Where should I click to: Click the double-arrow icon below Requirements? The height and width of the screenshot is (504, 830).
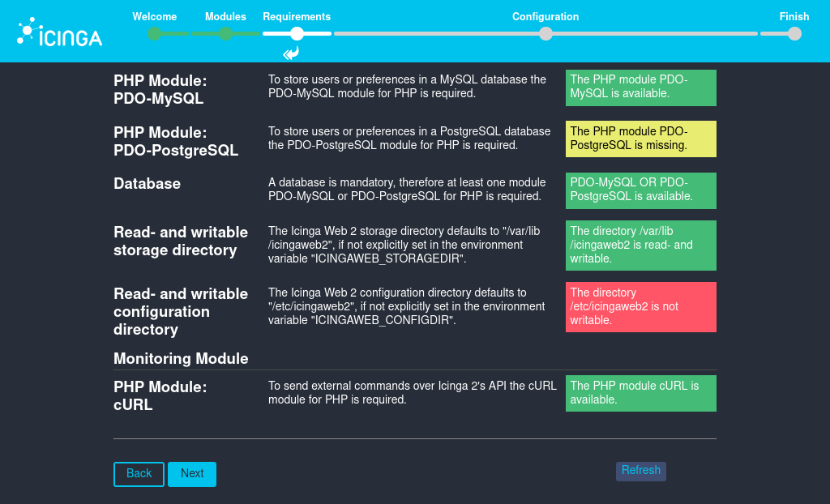click(291, 52)
